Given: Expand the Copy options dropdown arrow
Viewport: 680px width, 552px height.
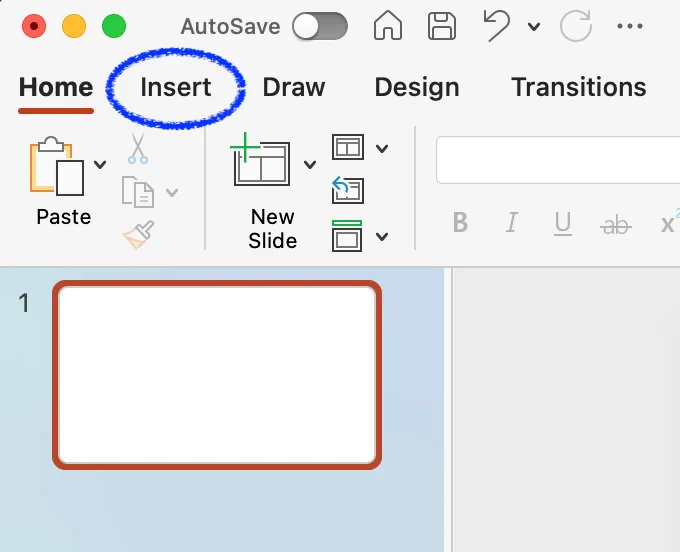Looking at the screenshot, I should 172,192.
